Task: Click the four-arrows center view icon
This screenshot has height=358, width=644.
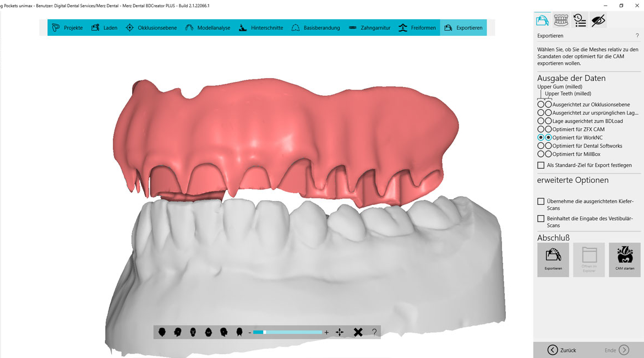Action: (340, 332)
